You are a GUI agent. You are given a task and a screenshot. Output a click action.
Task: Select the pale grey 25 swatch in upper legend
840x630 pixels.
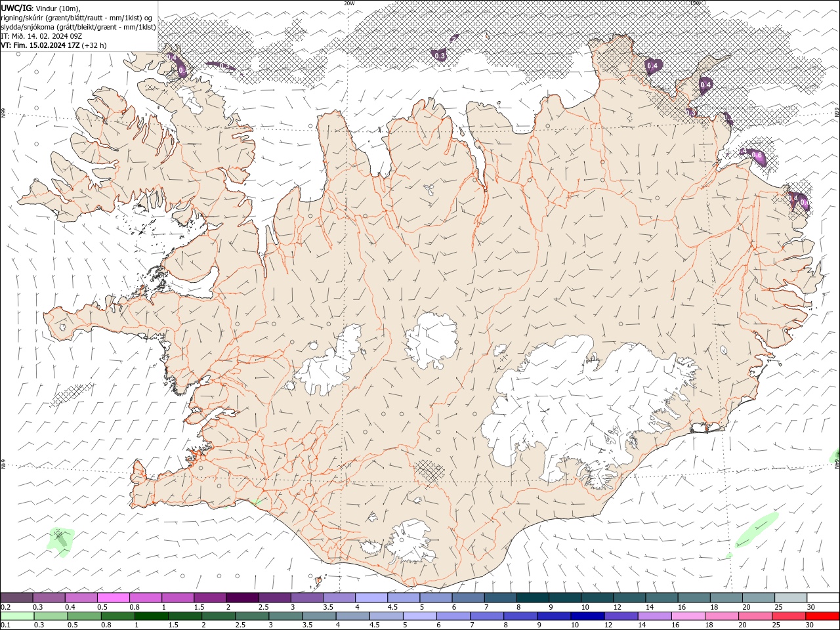pyautogui.click(x=791, y=598)
